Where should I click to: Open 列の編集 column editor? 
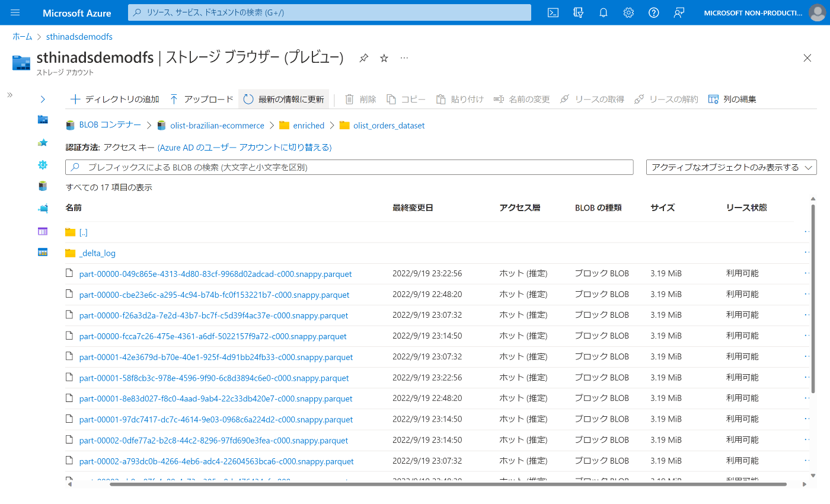point(732,99)
